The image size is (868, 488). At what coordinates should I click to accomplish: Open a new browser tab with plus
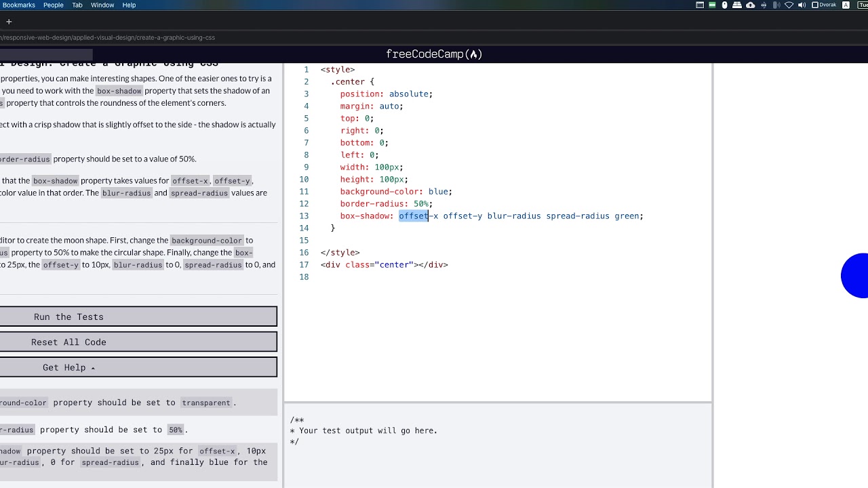pos(9,22)
